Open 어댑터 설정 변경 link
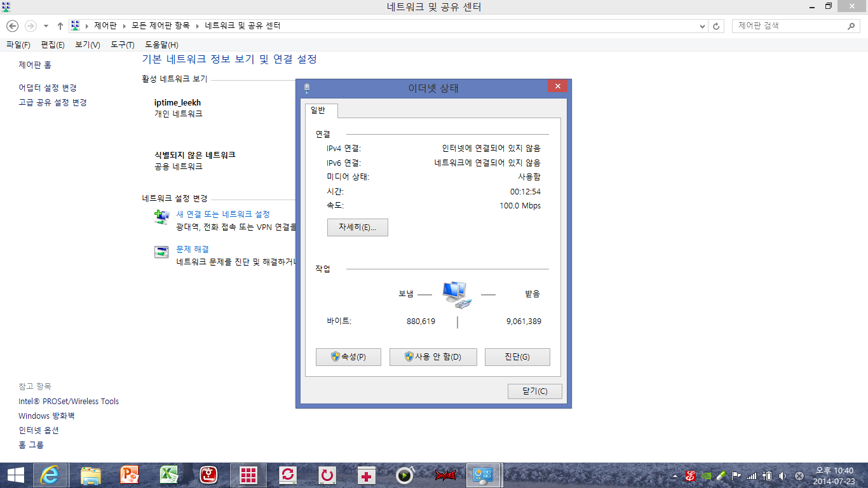Screen dimensions: 868x488 (48, 88)
